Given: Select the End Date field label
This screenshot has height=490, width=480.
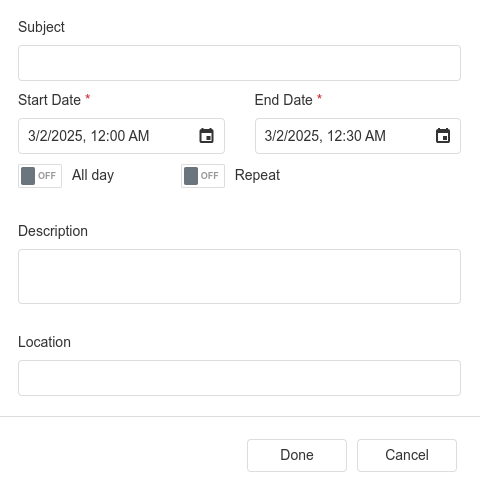Looking at the screenshot, I should tap(284, 100).
